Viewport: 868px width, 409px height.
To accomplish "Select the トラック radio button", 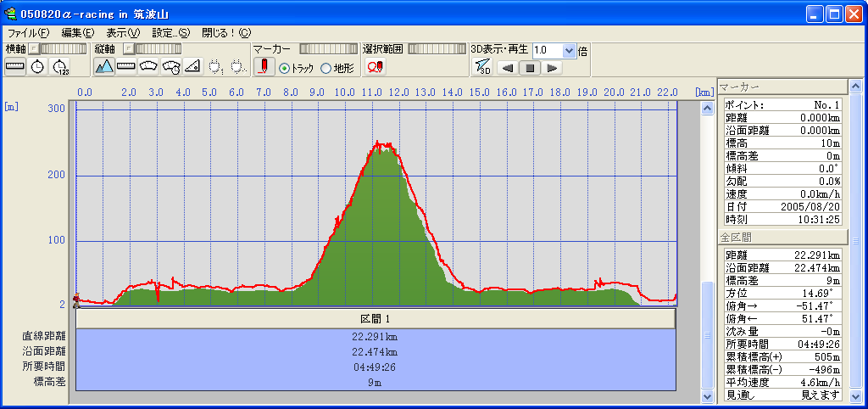I will click(x=285, y=68).
